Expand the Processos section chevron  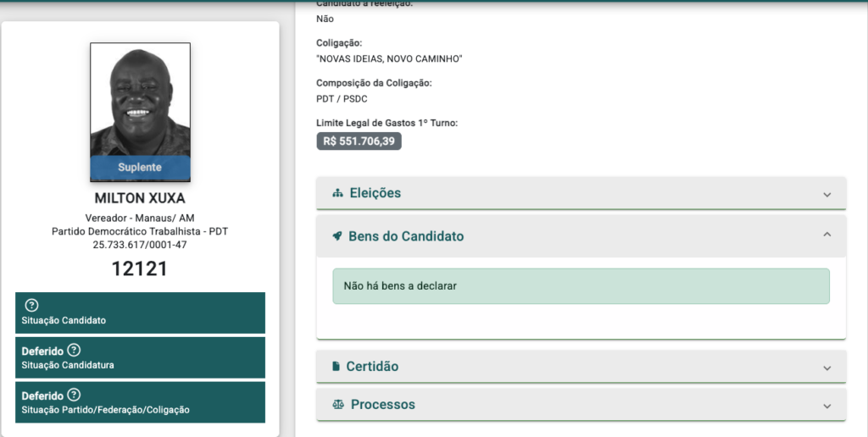[x=827, y=406]
